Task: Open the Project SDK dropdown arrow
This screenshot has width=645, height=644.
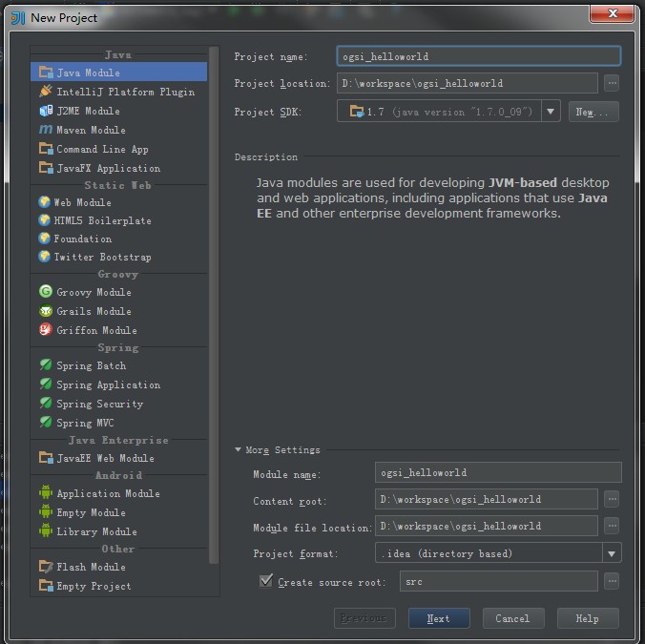Action: click(551, 112)
